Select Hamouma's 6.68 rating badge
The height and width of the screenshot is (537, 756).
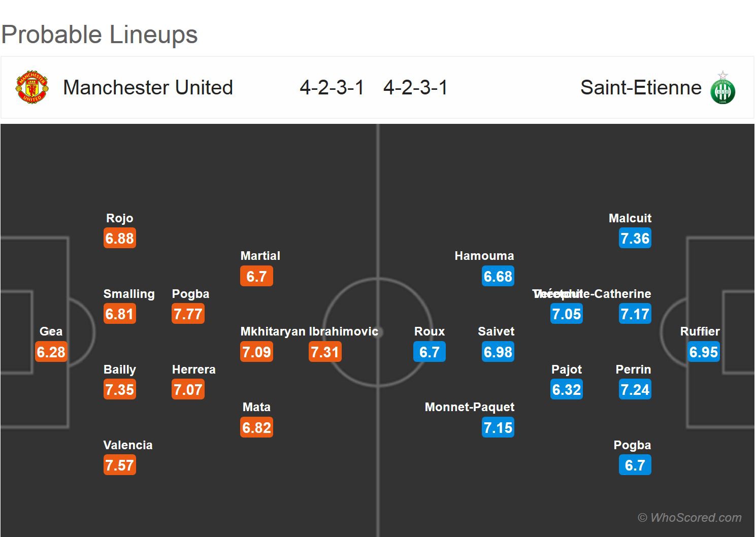point(498,277)
